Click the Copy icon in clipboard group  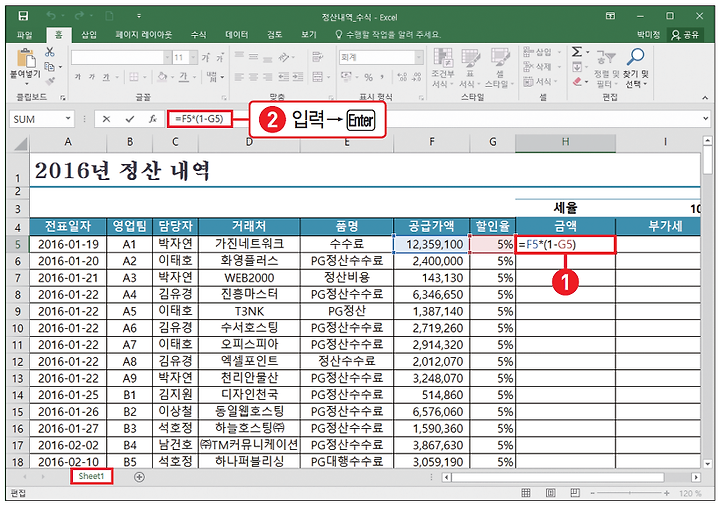(49, 67)
